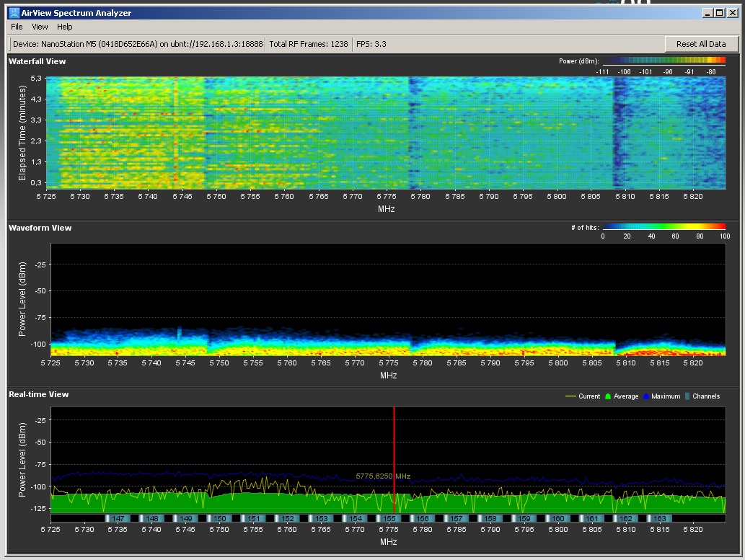
Task: Click channel 155 beneath the red marker
Action: [x=389, y=519]
